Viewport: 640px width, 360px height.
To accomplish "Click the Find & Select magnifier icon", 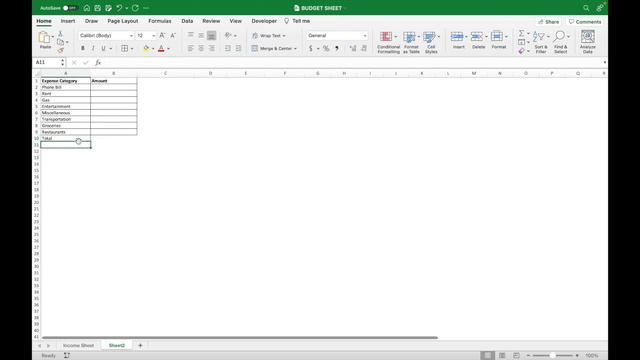I will (x=559, y=37).
